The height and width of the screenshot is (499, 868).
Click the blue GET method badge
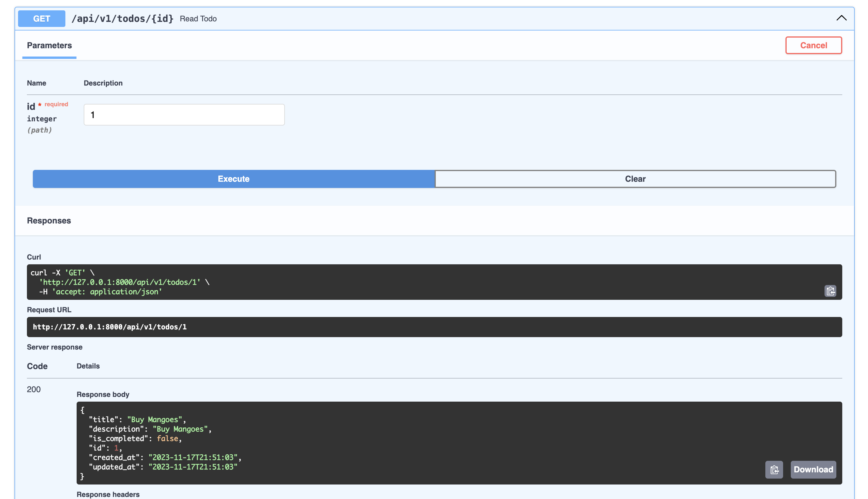coord(41,19)
